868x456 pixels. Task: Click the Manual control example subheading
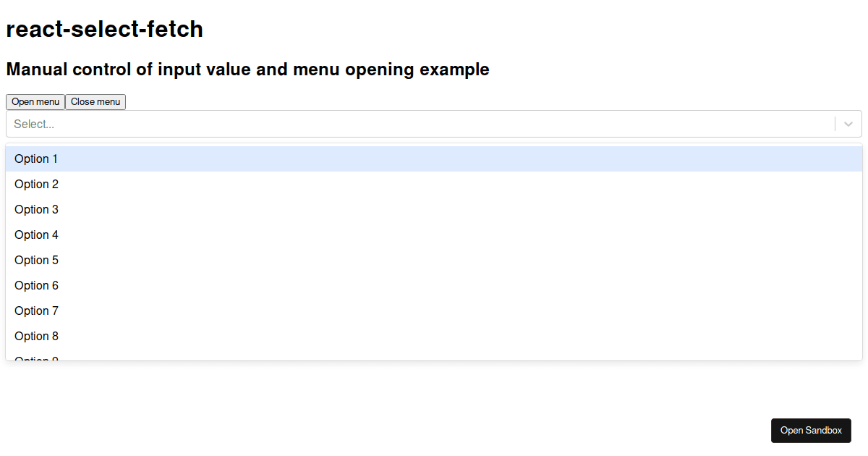pos(248,69)
